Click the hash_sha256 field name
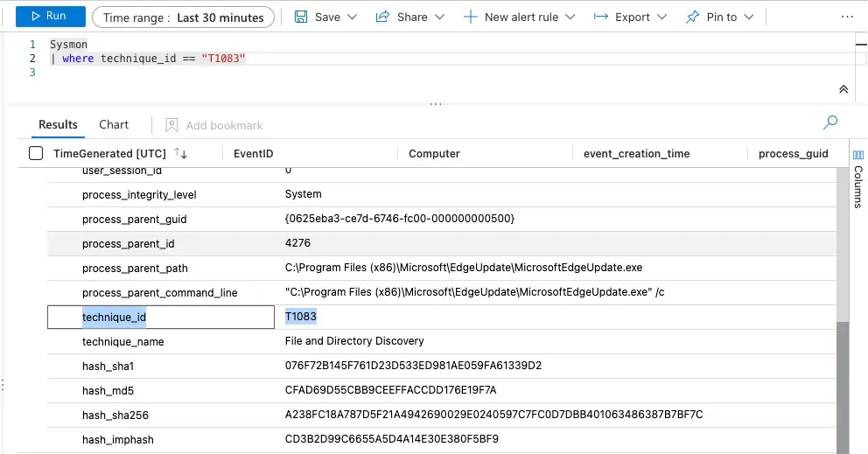The image size is (868, 454). click(115, 415)
